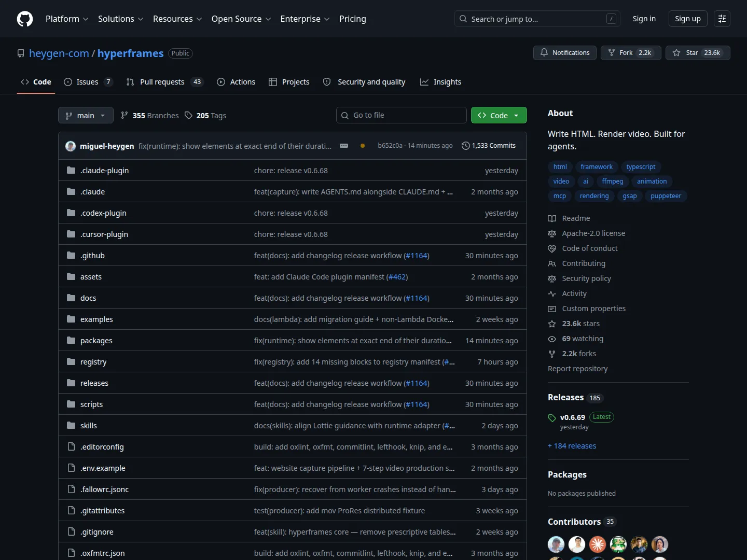Expand the Platform menu

(67, 19)
